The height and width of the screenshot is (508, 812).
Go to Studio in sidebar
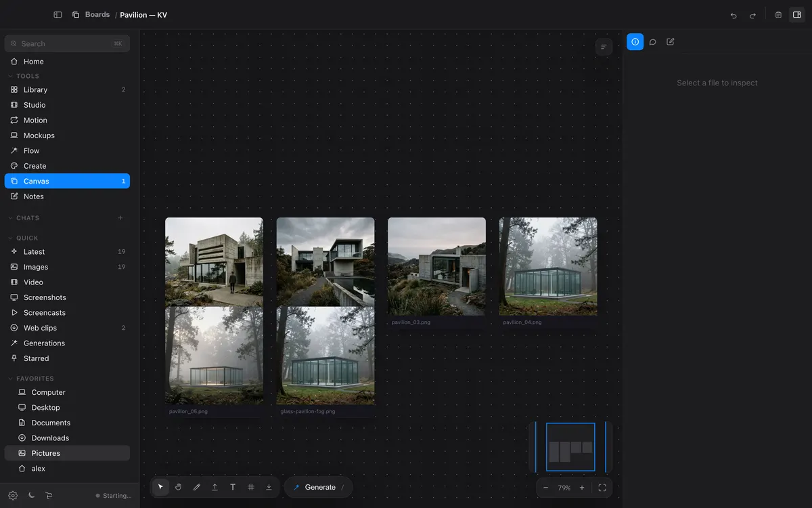tap(67, 105)
